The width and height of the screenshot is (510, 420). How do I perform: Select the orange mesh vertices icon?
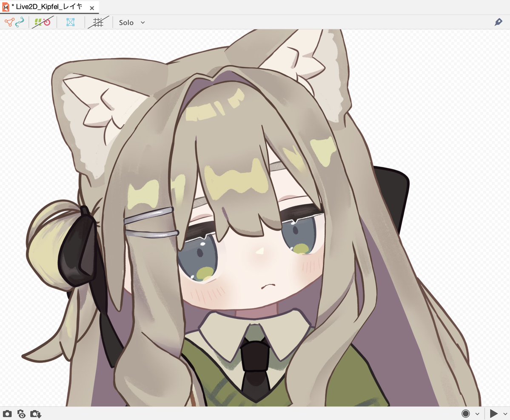tap(9, 22)
